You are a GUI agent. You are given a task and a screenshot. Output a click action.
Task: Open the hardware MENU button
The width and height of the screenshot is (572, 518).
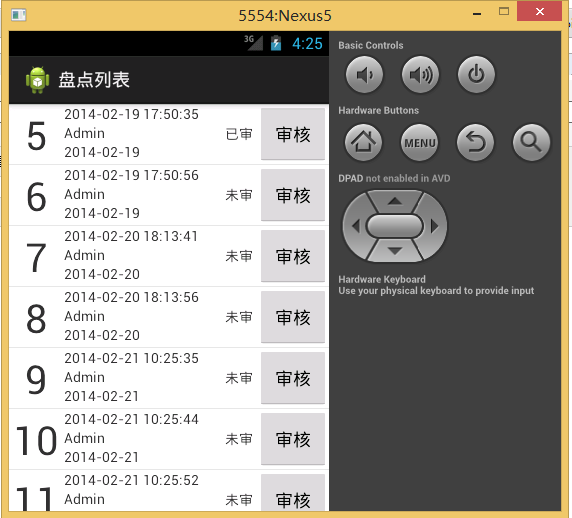[420, 142]
